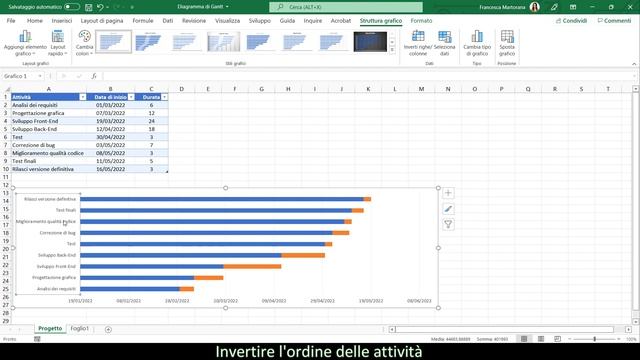Viewport: 640px width, 360px height.
Task: Click the Cerca search box
Action: point(346,7)
